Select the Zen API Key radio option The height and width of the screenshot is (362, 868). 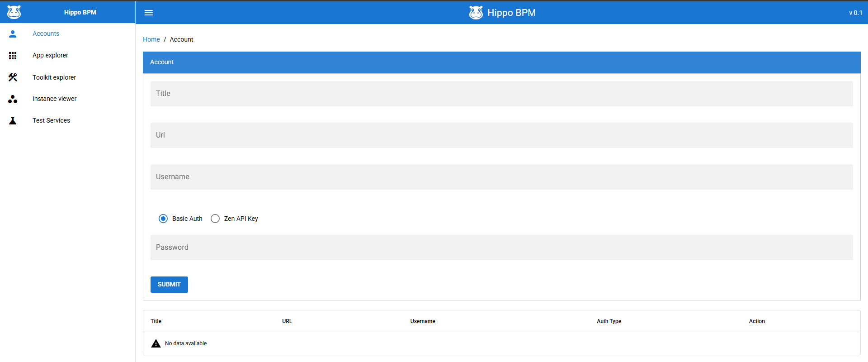point(215,219)
